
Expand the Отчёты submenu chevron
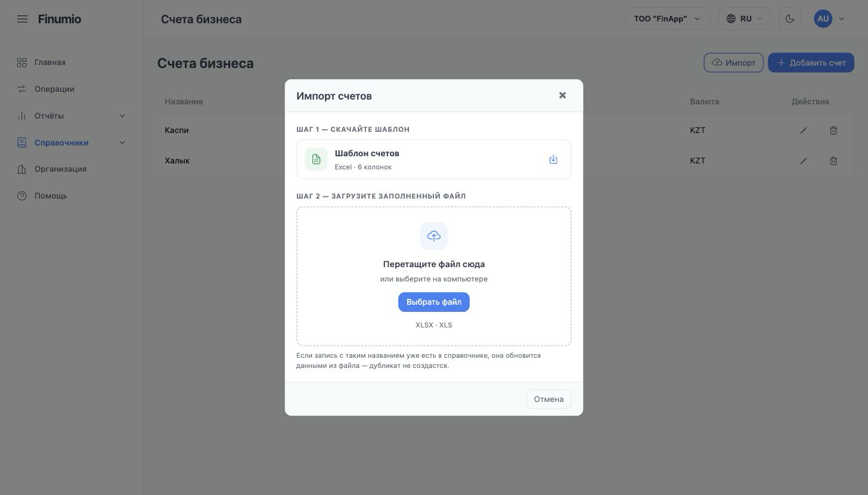[x=122, y=116]
